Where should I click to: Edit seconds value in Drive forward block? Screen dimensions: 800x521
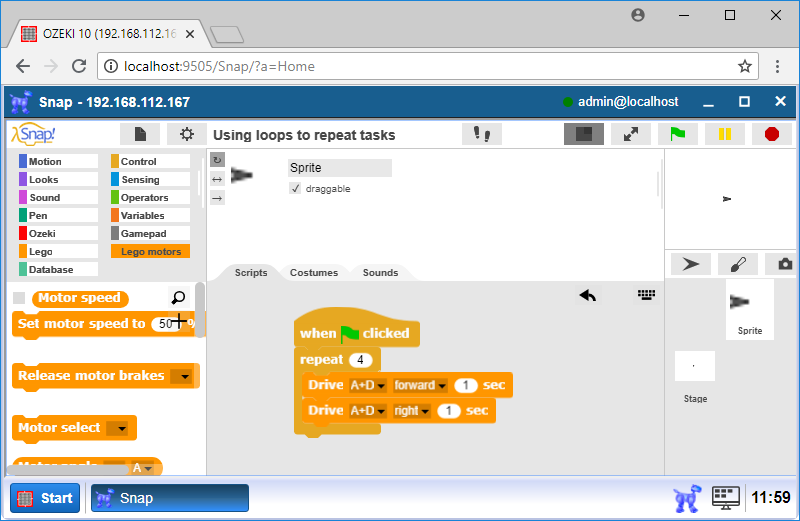tap(465, 385)
